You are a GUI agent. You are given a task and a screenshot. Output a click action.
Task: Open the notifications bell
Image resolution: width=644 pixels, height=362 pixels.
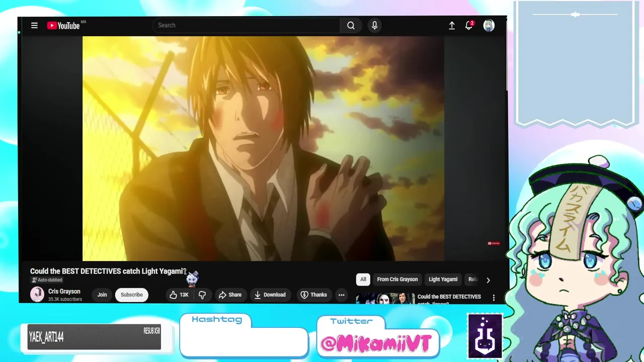469,25
